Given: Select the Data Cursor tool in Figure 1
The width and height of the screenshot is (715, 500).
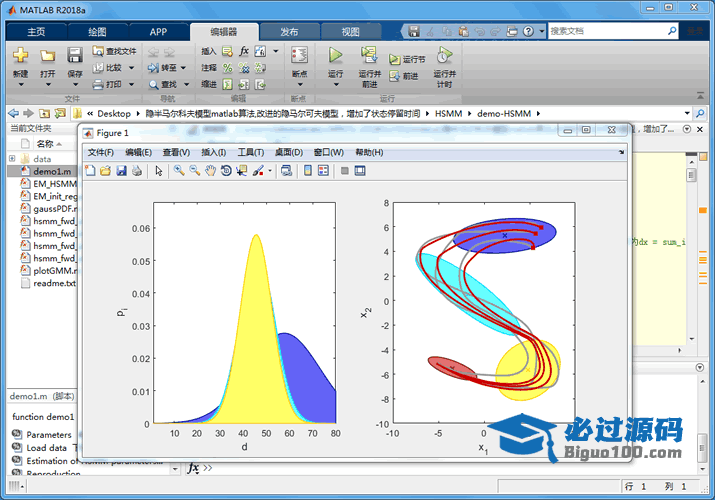Looking at the screenshot, I should [x=241, y=170].
